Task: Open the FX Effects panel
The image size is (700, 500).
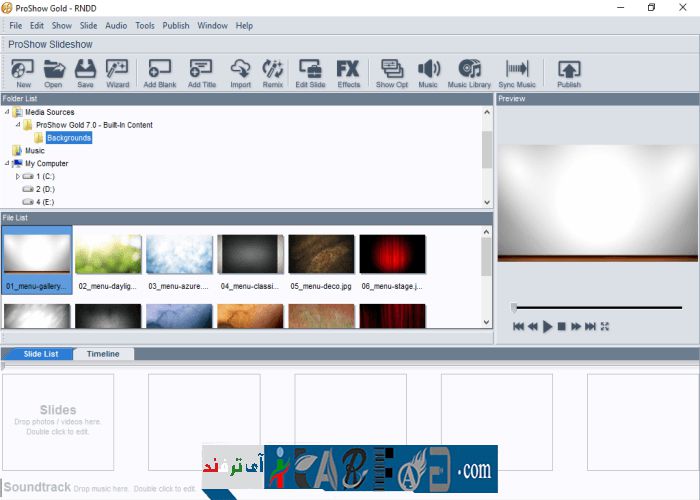Action: pos(348,73)
